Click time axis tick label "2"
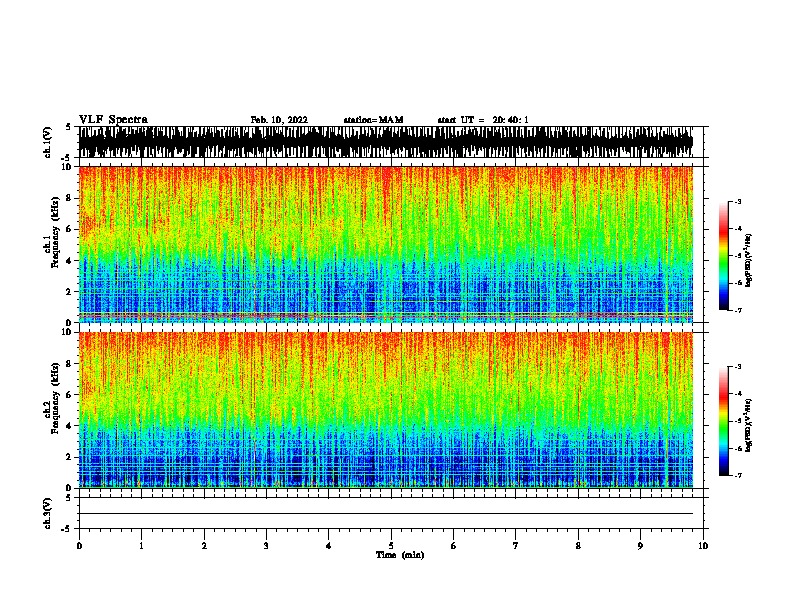The height and width of the screenshot is (612, 792). [204, 546]
